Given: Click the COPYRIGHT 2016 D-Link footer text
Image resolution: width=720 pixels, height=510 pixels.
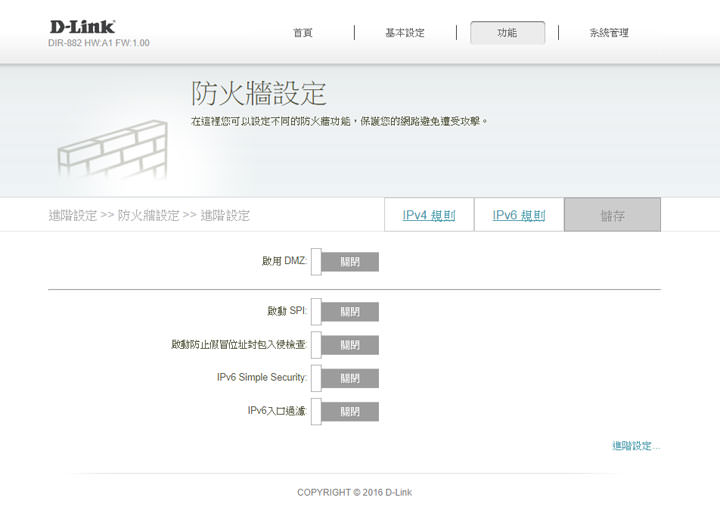Looking at the screenshot, I should pos(354,492).
